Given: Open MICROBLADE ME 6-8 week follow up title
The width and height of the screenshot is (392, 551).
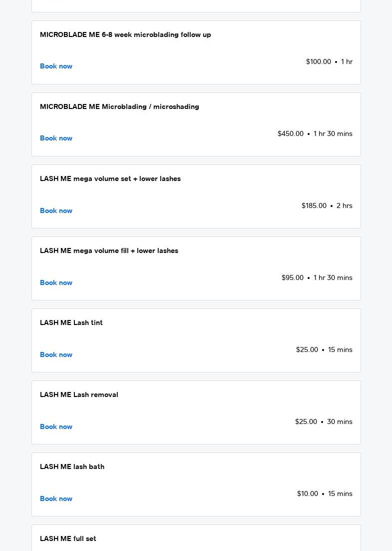Looking at the screenshot, I should [x=125, y=35].
